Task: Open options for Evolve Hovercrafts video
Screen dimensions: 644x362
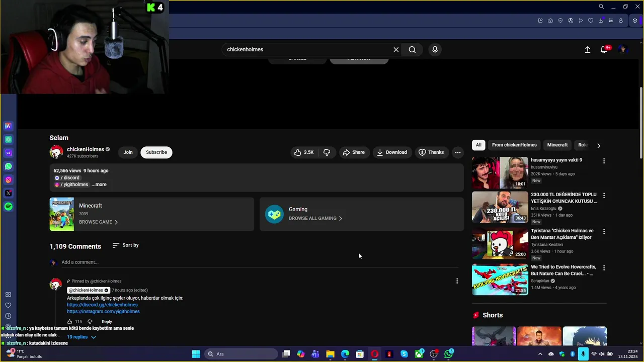Action: pos(604,268)
